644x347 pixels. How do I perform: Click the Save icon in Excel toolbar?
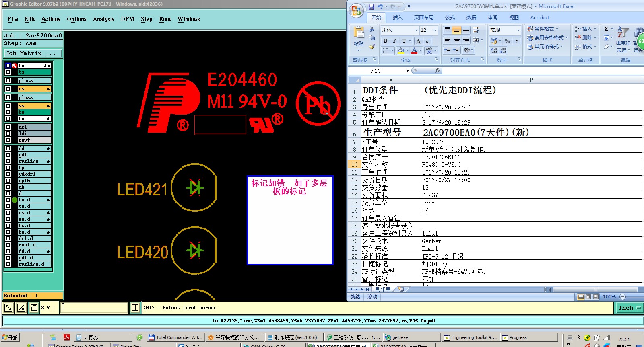371,6
